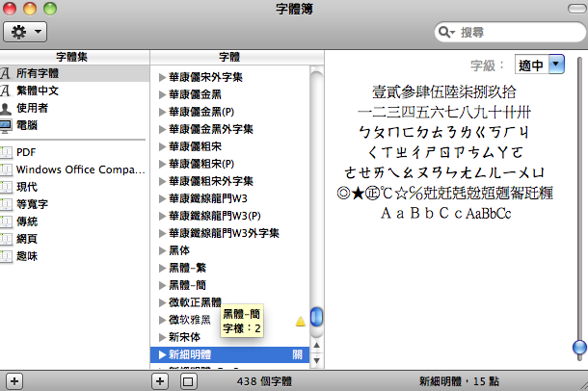
Task: Expand 華康鐵線龍門W3 family
Action: click(162, 198)
